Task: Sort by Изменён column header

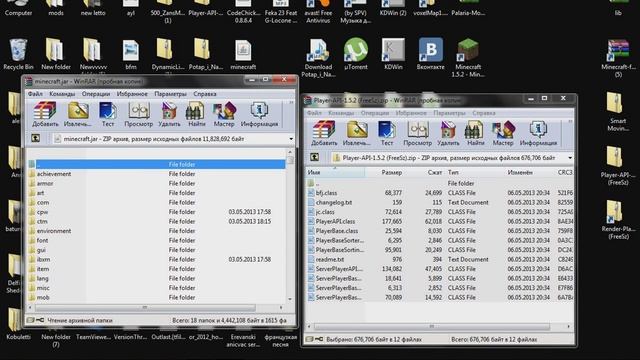Action: coord(529,173)
